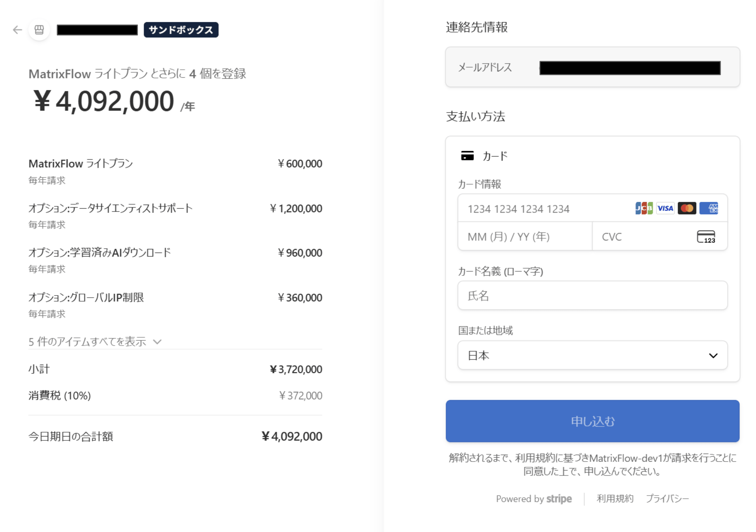756x532 pixels.
Task: Click the Mastercard brand icon
Action: [687, 208]
